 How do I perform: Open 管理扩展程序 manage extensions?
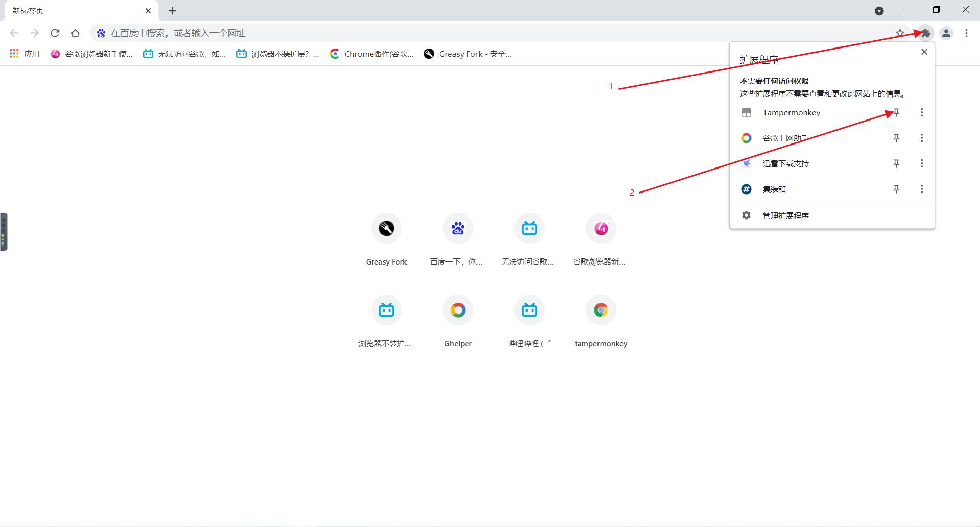click(832, 215)
